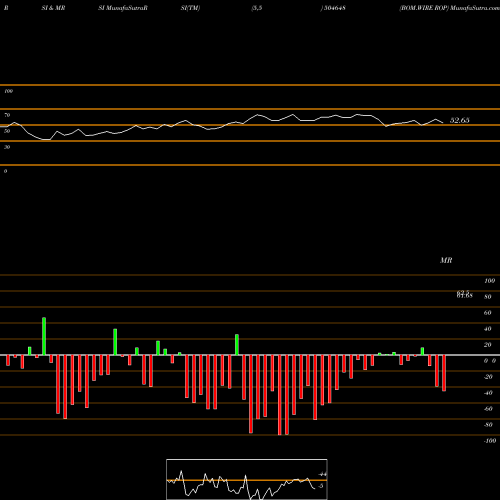Click the RSI axis label 30

tap(7, 147)
